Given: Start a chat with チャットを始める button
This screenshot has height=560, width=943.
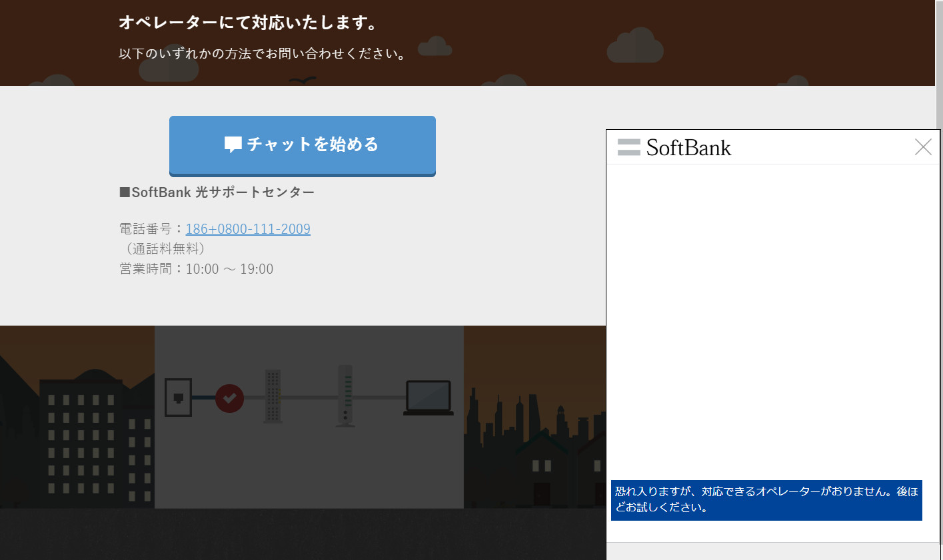Looking at the screenshot, I should [x=302, y=146].
